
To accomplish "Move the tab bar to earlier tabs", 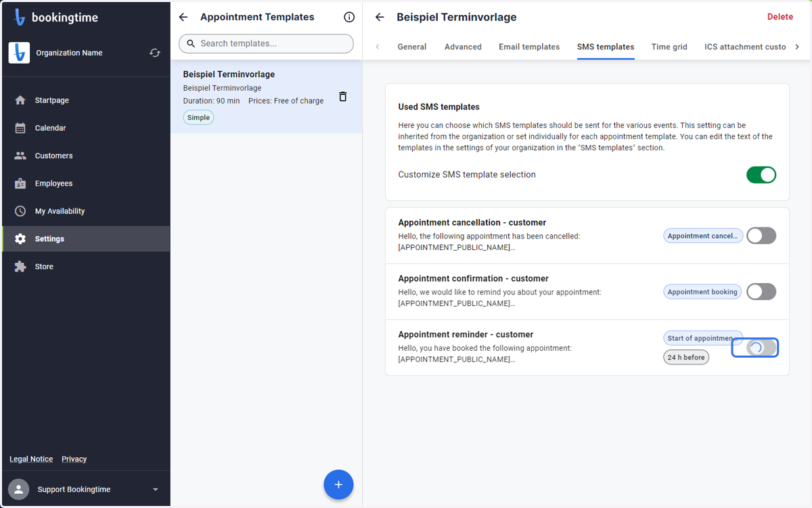I will click(378, 47).
